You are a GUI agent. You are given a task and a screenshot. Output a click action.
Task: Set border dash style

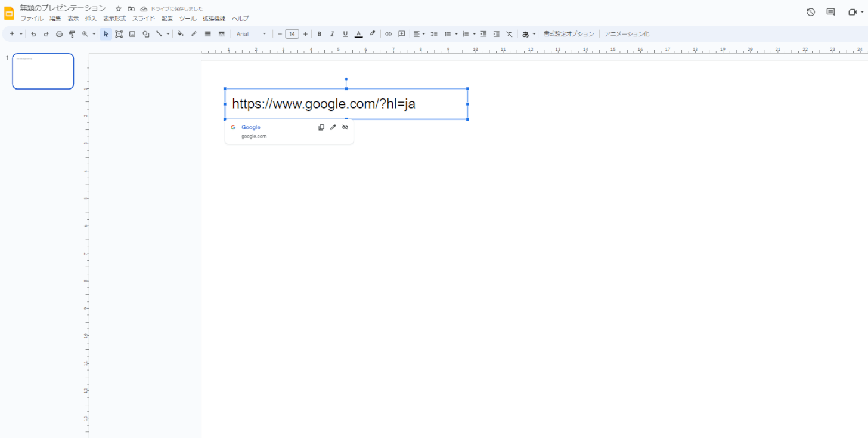(222, 34)
